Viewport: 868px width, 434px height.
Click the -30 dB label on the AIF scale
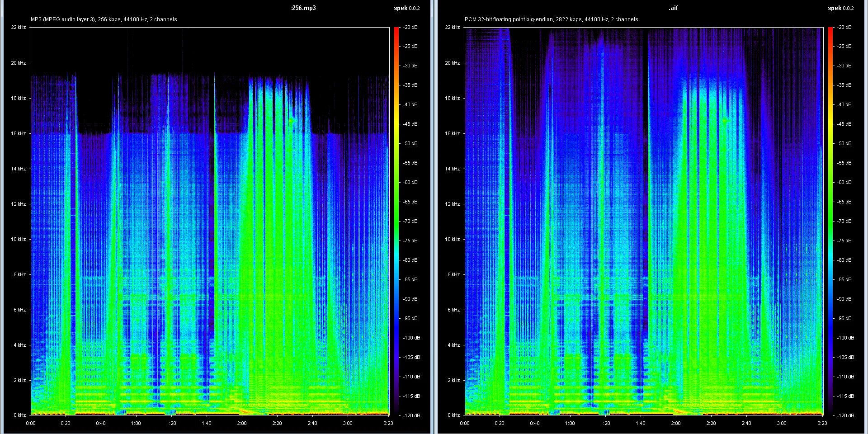tap(844, 66)
